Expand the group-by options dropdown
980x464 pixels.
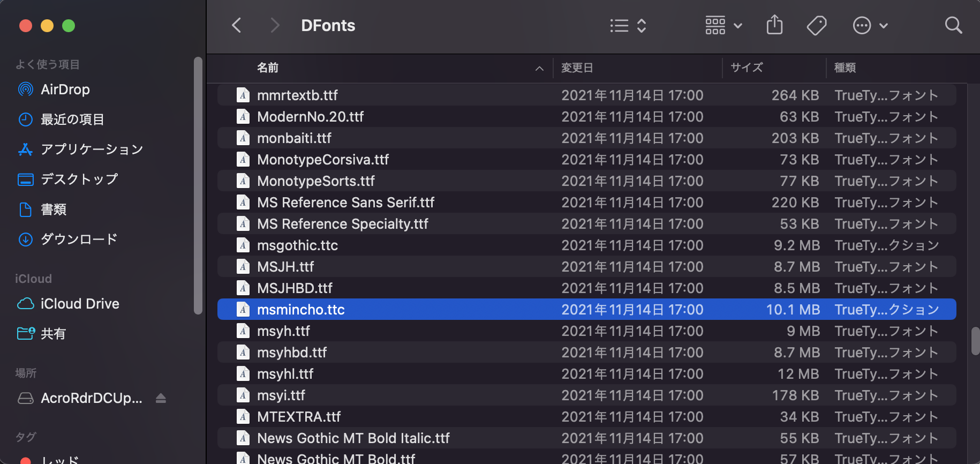click(723, 25)
